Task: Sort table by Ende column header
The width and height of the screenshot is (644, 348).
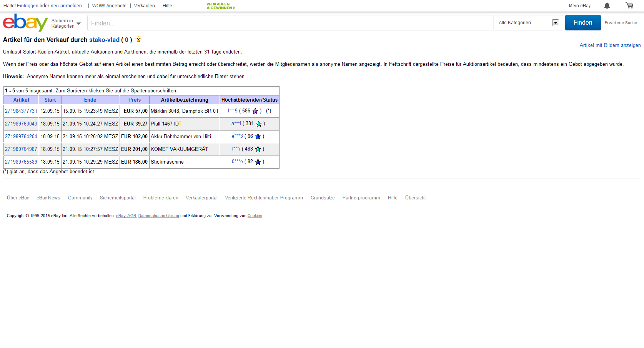Action: (x=90, y=100)
